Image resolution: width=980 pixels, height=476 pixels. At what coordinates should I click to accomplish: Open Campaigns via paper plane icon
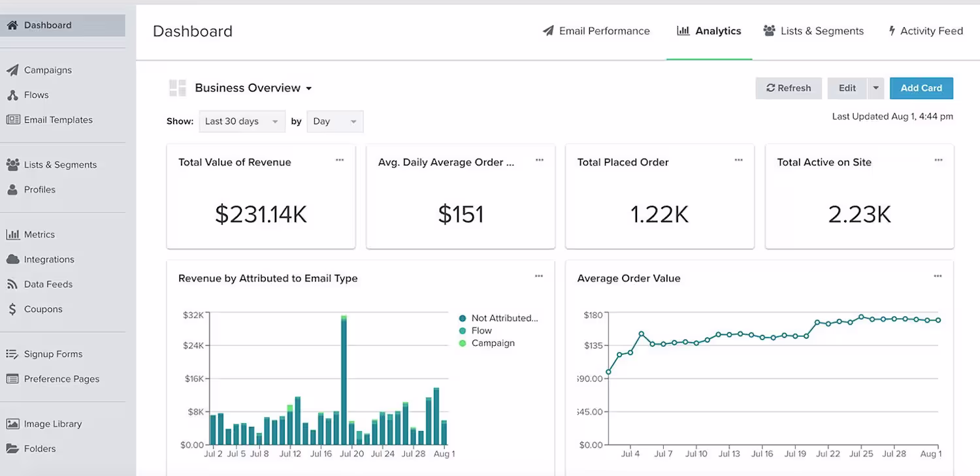point(12,70)
